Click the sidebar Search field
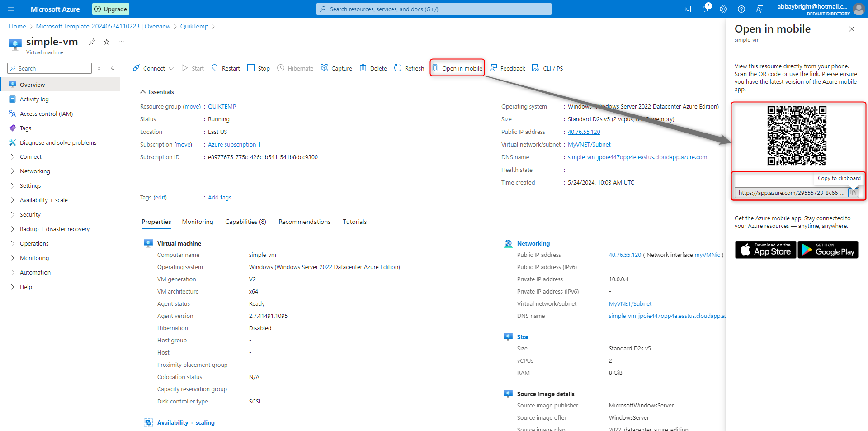The height and width of the screenshot is (431, 868). click(x=50, y=68)
